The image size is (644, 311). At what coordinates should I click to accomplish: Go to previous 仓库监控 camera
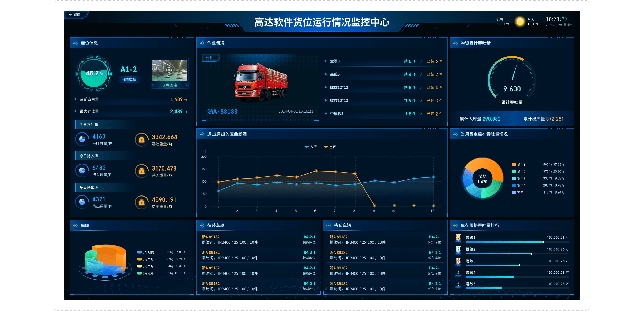pyautogui.click(x=152, y=85)
